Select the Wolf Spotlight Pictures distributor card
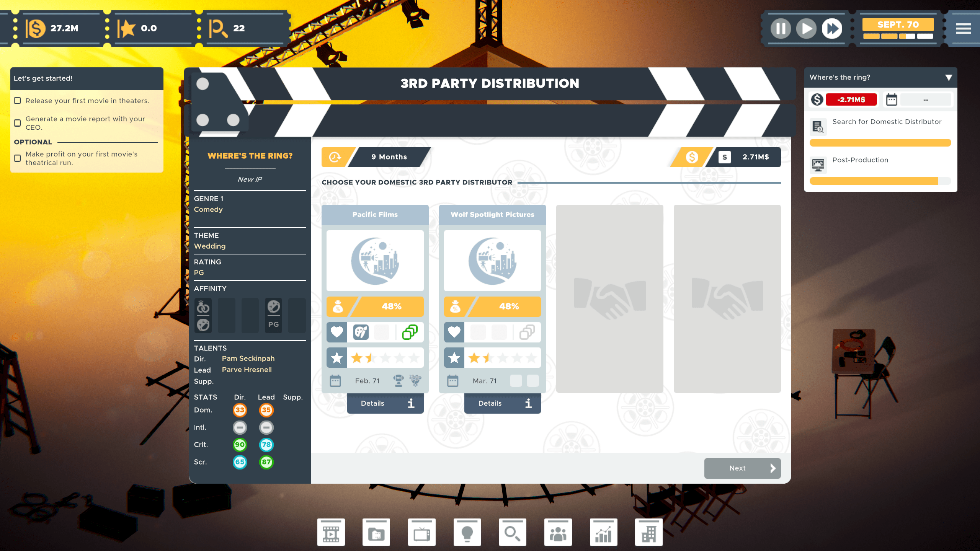This screenshot has width=980, height=551. click(x=492, y=260)
